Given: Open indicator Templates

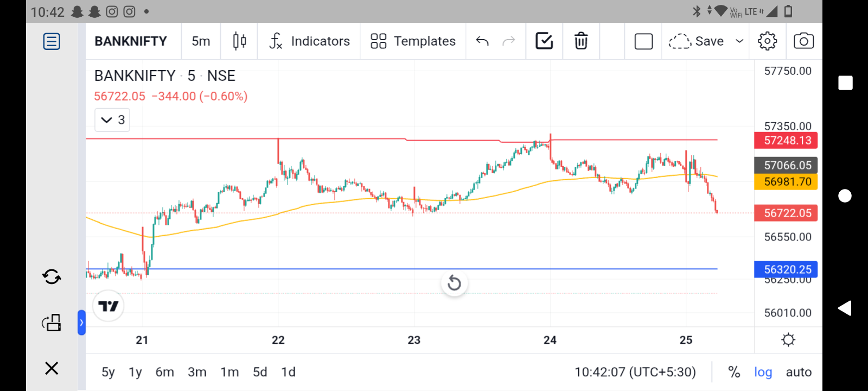Looking at the screenshot, I should pos(413,41).
